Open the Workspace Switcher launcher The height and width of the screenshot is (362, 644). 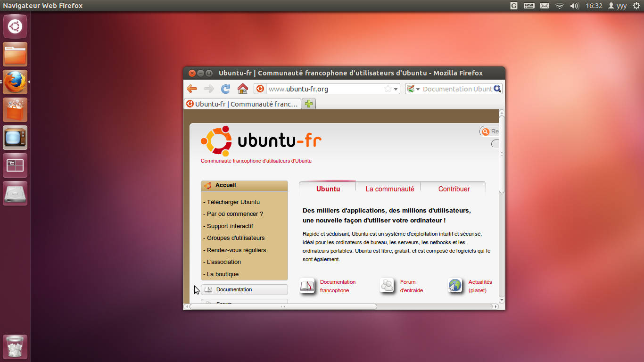15,165
